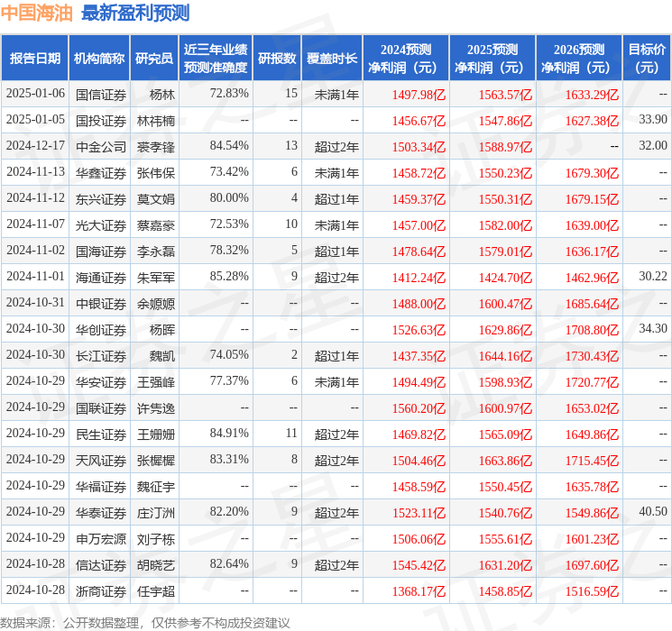Image resolution: width=672 pixels, height=631 pixels.
Task: Click the 最新盈利预测 heading
Action: click(135, 13)
